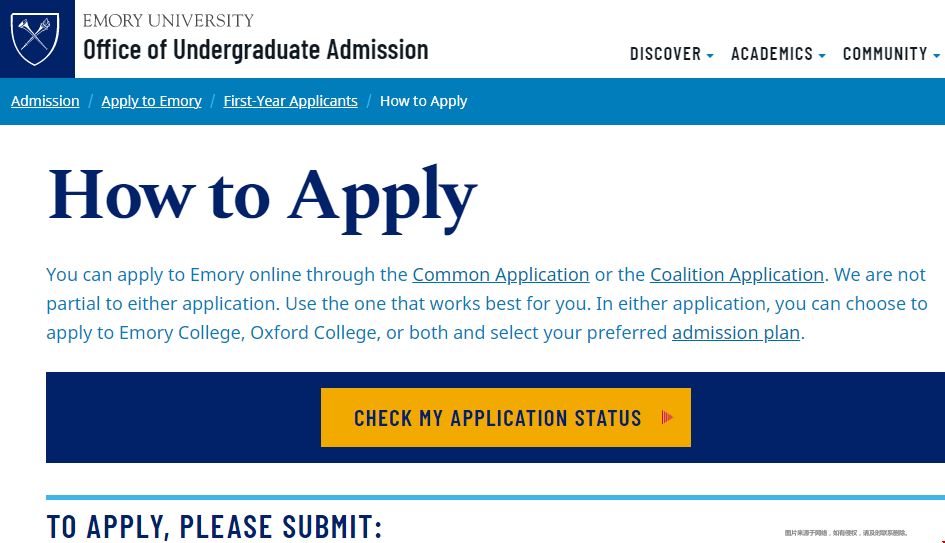945x543 pixels.
Task: Open Apply to Emory breadcrumb link
Action: [151, 101]
